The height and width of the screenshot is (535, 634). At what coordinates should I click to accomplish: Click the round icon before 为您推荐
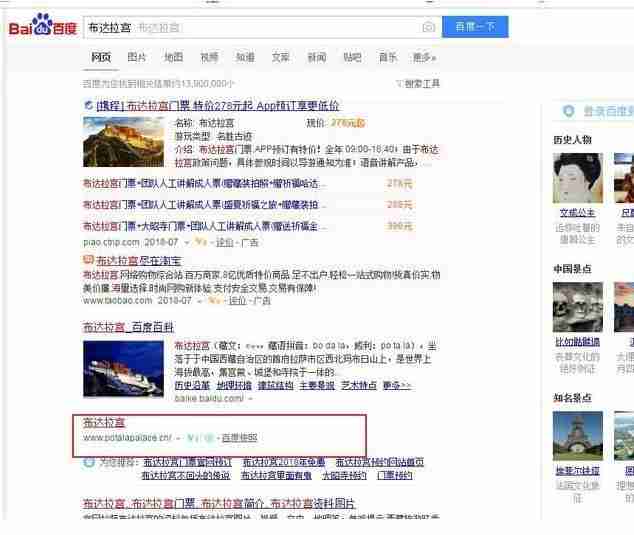[x=89, y=462]
